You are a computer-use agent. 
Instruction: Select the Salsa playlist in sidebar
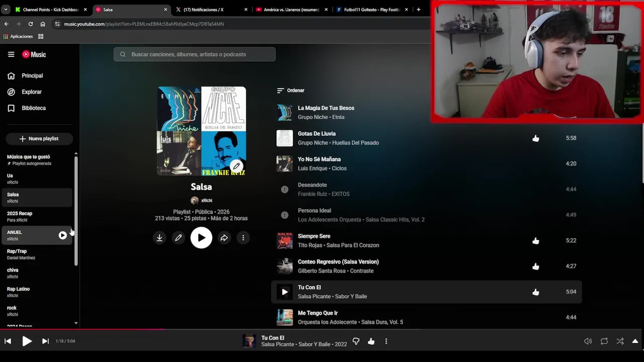[38, 198]
